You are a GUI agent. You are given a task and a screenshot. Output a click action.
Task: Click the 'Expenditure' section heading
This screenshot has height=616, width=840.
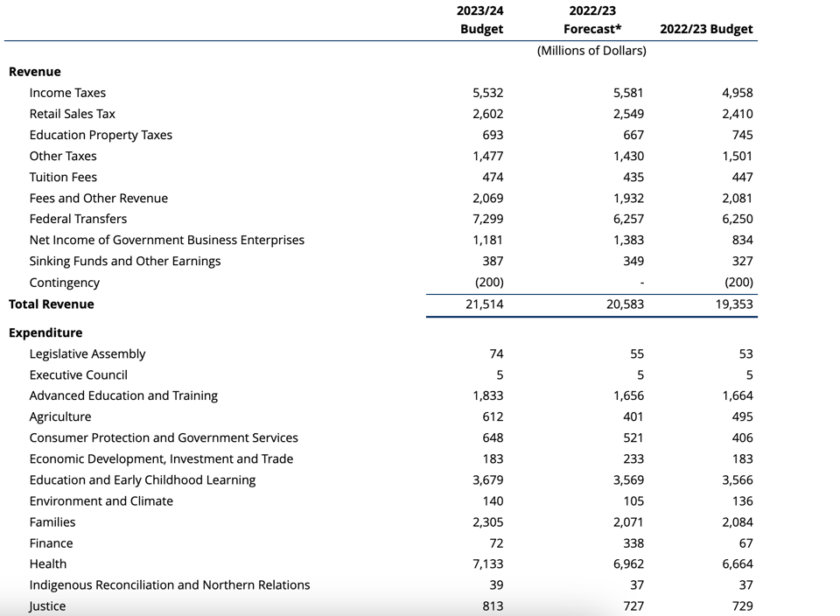[x=45, y=332]
